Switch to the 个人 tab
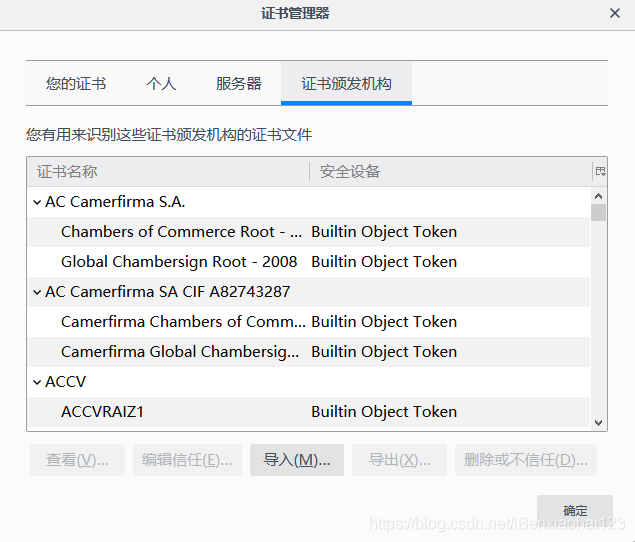635x542 pixels. tap(161, 83)
